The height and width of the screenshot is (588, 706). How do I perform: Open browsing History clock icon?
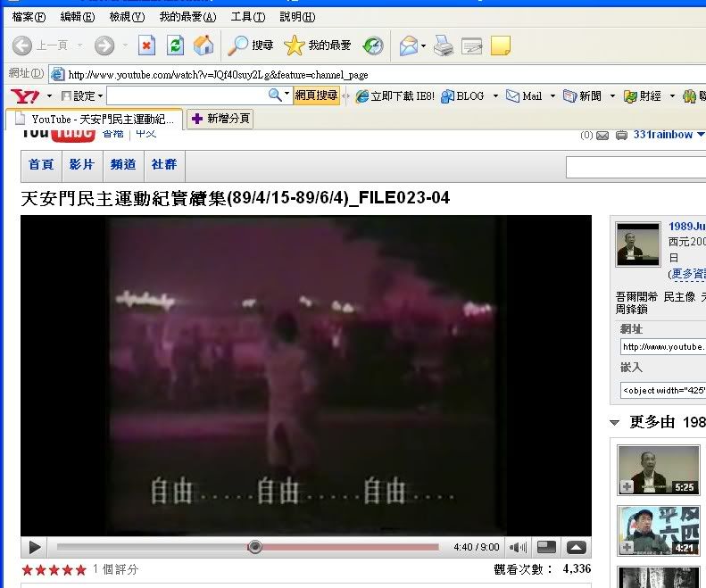[373, 46]
